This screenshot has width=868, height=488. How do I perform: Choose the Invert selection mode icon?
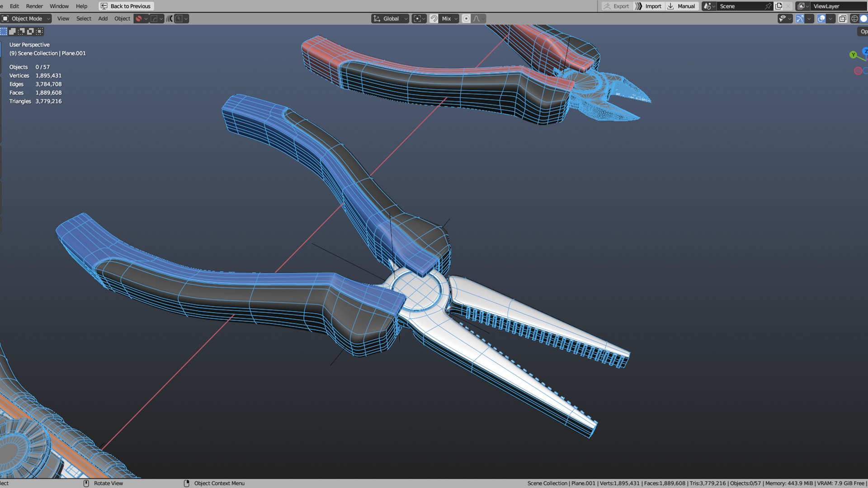(30, 31)
